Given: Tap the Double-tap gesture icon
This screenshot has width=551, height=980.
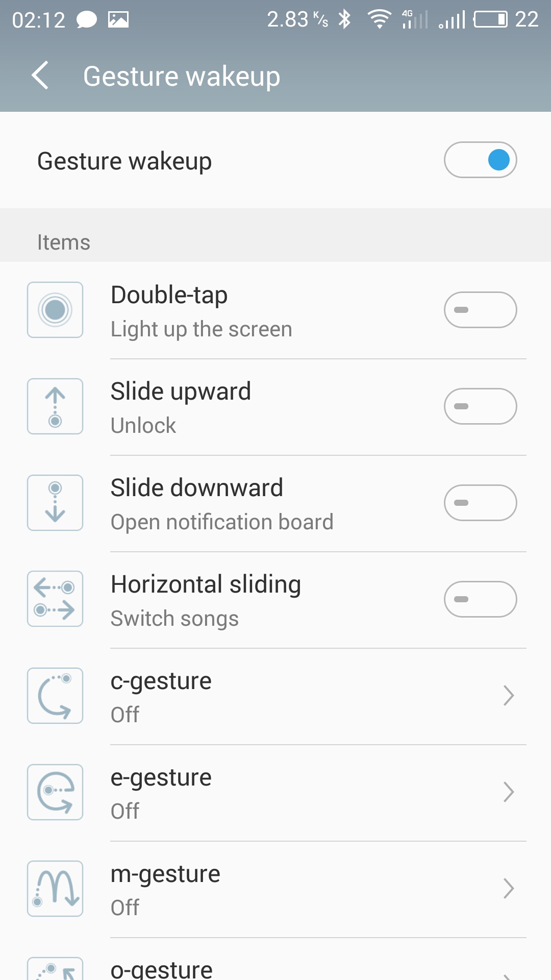Looking at the screenshot, I should 55,310.
